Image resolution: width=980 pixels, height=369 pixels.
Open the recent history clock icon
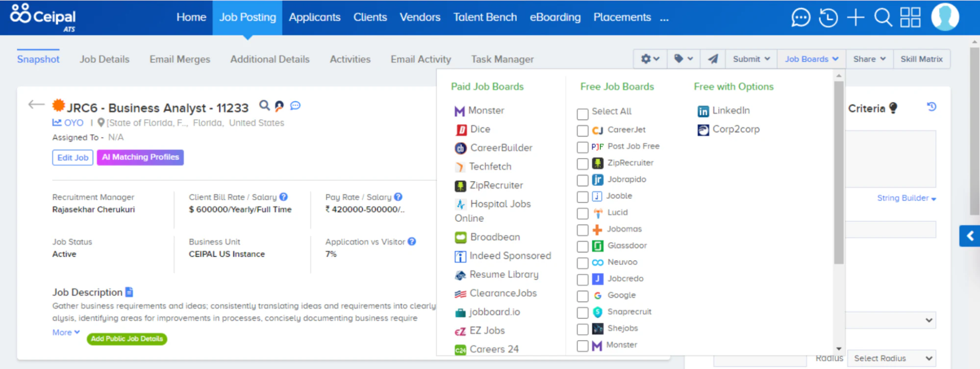pyautogui.click(x=828, y=18)
